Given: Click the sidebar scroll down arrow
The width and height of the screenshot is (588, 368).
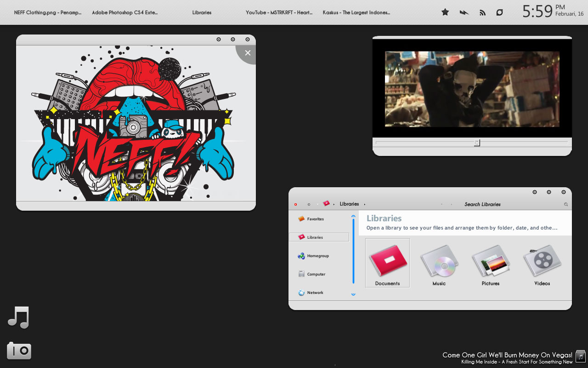Looking at the screenshot, I should tap(353, 293).
